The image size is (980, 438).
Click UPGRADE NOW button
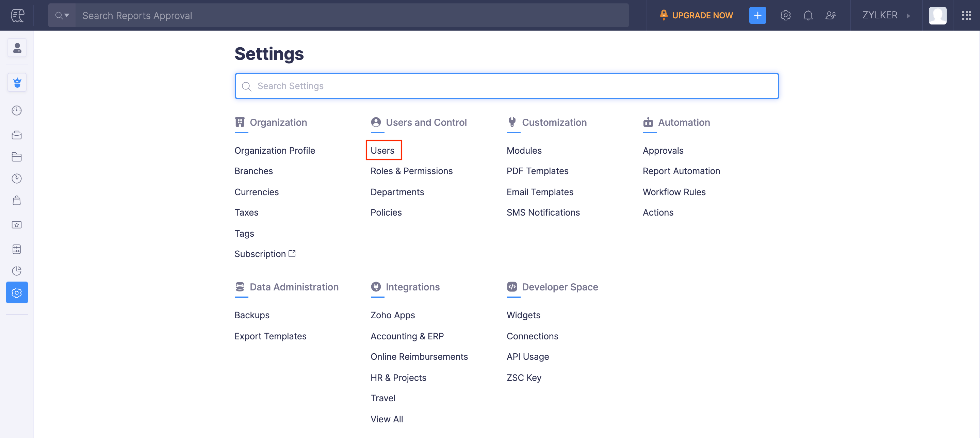[696, 15]
